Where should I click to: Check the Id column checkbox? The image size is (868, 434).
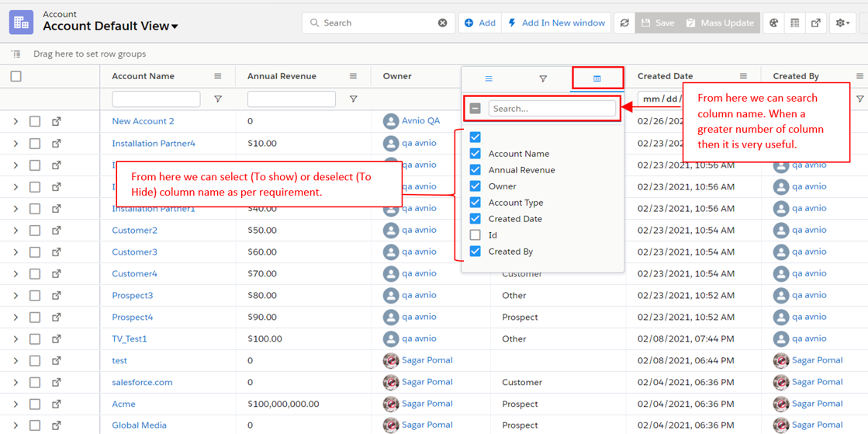click(x=475, y=235)
